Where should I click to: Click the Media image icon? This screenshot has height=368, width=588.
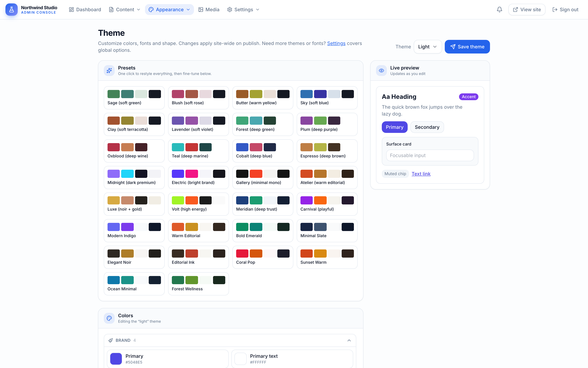(200, 10)
